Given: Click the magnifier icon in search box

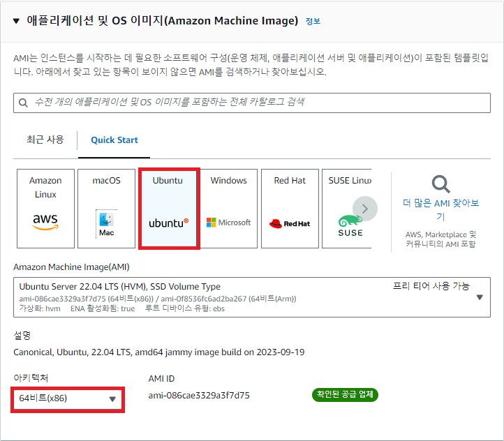Looking at the screenshot, I should [23, 103].
